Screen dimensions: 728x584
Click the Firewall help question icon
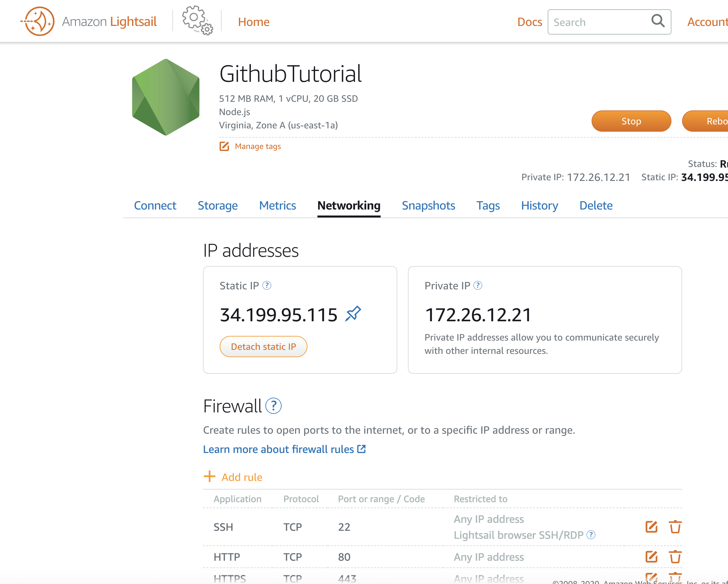[273, 406]
